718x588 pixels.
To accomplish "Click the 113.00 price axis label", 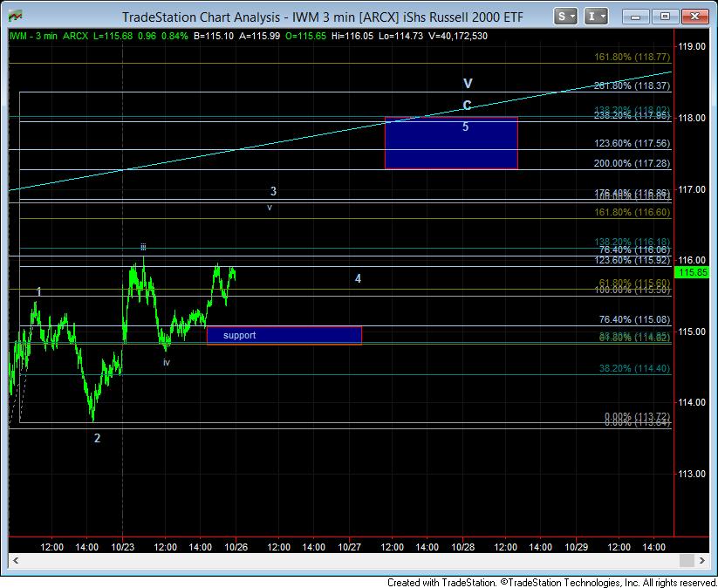I will [x=693, y=474].
